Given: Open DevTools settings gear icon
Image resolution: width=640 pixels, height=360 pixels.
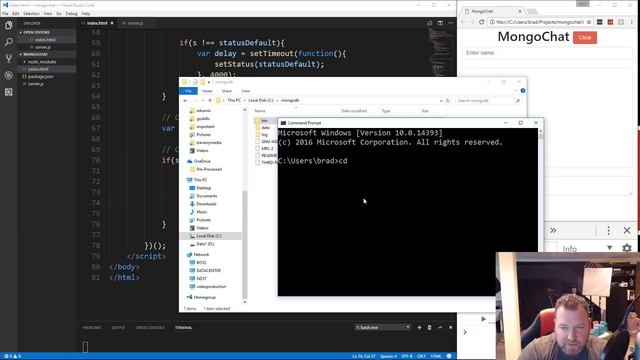Looking at the screenshot, I should point(627,248).
